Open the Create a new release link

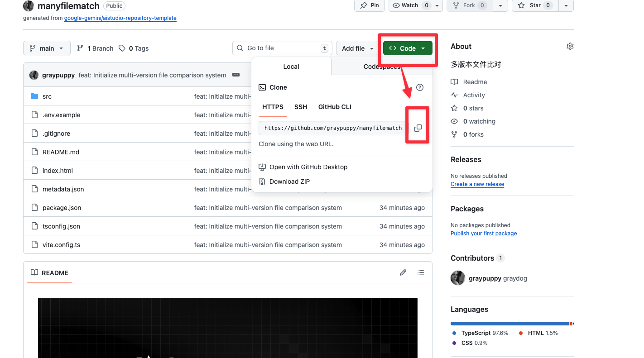coord(477,184)
